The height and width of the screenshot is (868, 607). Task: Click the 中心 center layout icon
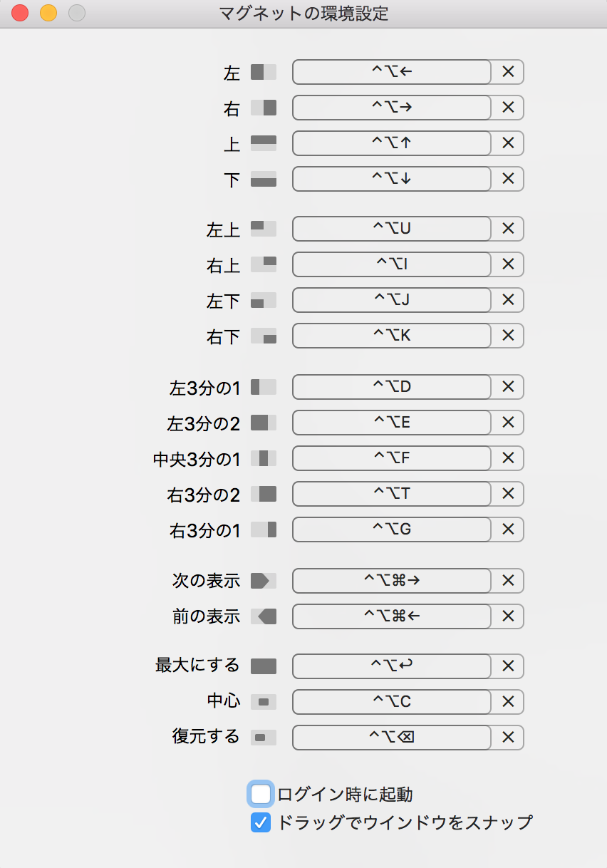(x=263, y=702)
